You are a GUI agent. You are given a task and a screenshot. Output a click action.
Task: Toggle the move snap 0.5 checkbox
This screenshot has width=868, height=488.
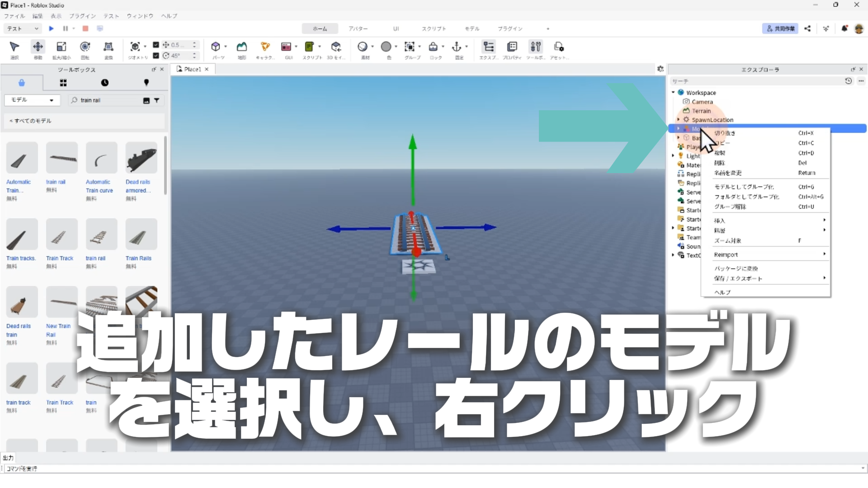tap(156, 45)
